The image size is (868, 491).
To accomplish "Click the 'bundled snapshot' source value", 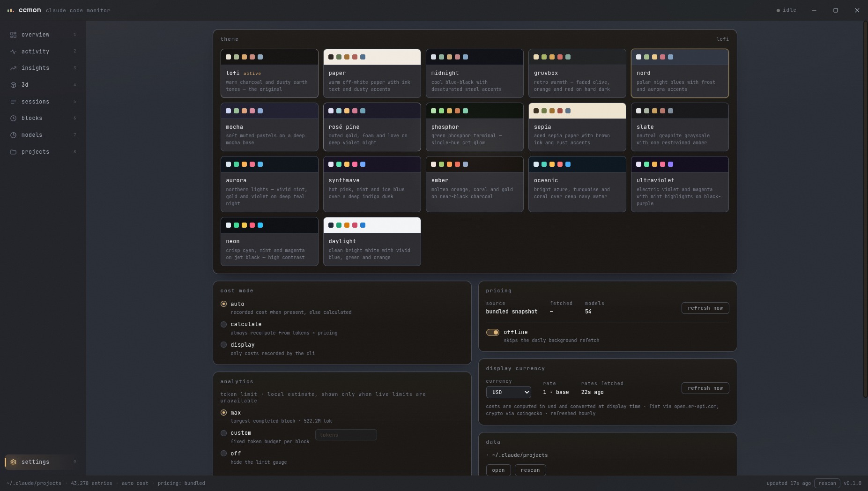I will [512, 312].
